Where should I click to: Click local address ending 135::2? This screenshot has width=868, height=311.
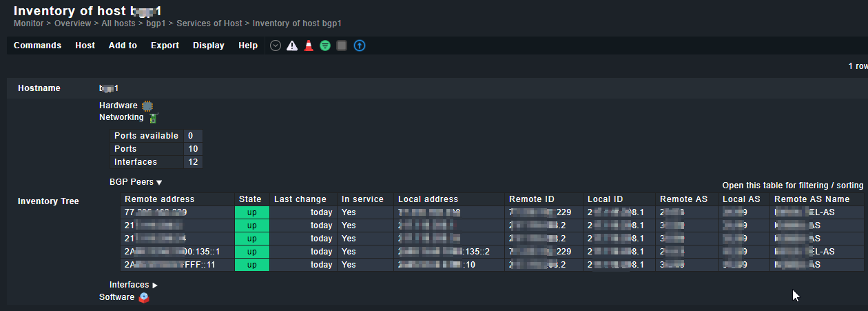(x=444, y=252)
